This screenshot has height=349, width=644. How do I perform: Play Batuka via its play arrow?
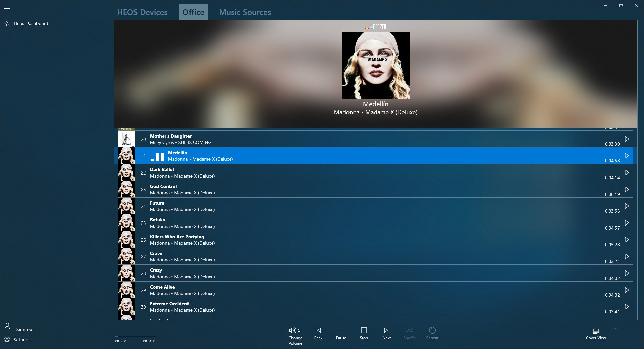[627, 223]
